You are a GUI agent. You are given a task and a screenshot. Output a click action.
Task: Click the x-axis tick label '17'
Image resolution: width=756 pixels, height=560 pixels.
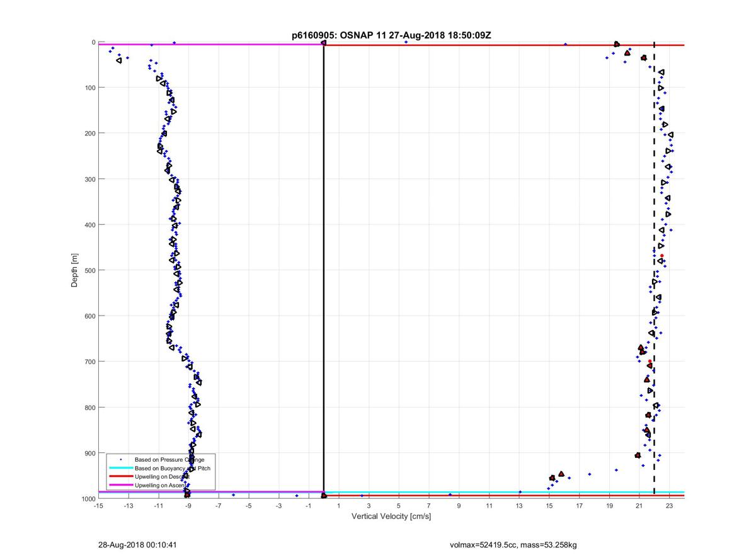[x=579, y=506]
